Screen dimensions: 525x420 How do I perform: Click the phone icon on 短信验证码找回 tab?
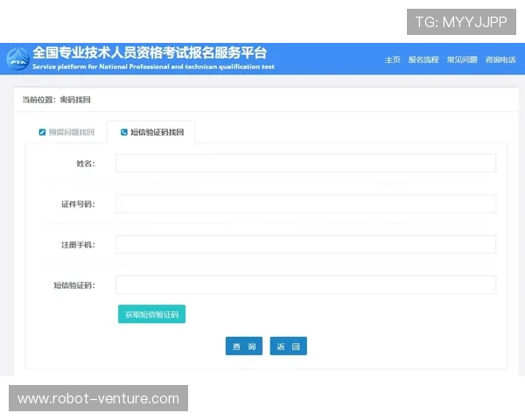coord(124,132)
